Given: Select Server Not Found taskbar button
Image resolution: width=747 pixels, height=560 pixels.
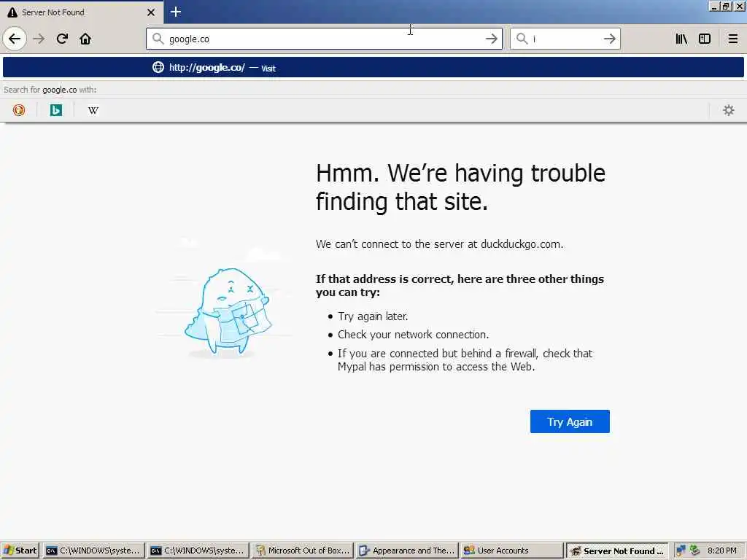Looking at the screenshot, I should 617,551.
